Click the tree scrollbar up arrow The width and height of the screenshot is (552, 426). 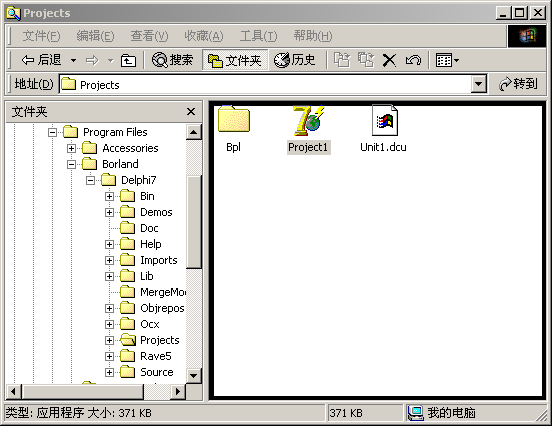coord(194,132)
